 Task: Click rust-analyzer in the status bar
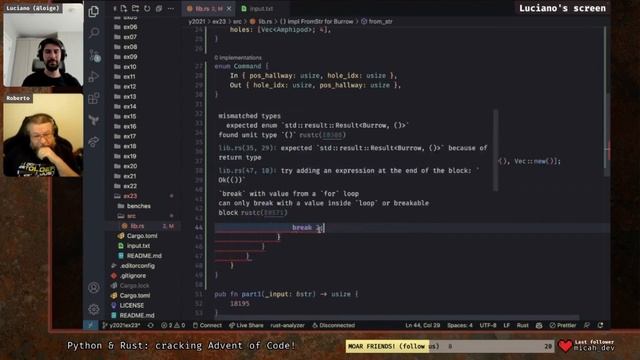point(287,325)
